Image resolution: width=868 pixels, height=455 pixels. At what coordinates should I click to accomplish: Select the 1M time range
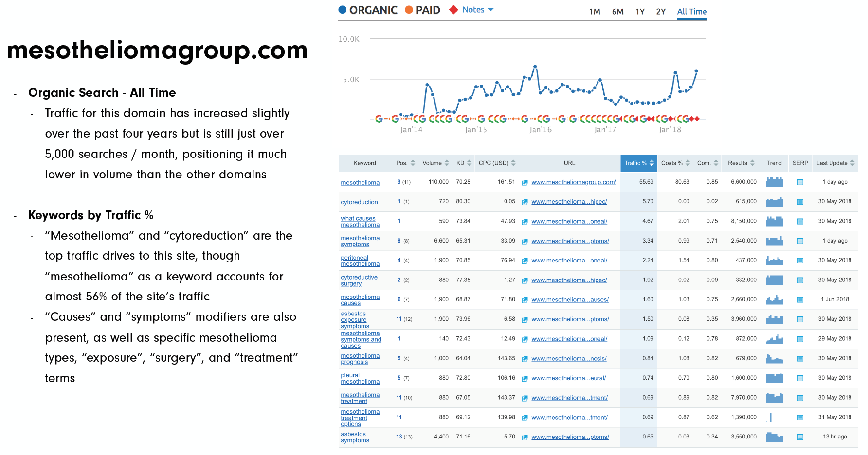click(x=595, y=12)
